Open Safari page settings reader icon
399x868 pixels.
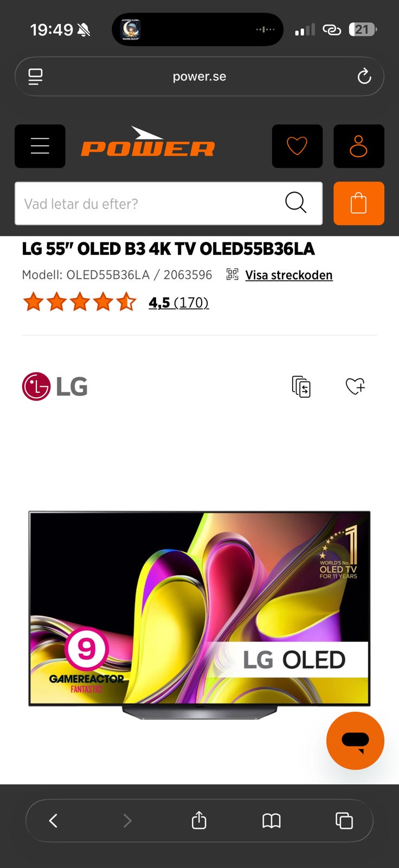(x=35, y=76)
